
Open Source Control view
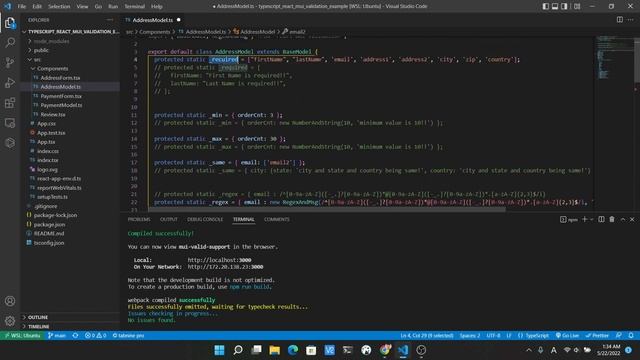(10, 62)
